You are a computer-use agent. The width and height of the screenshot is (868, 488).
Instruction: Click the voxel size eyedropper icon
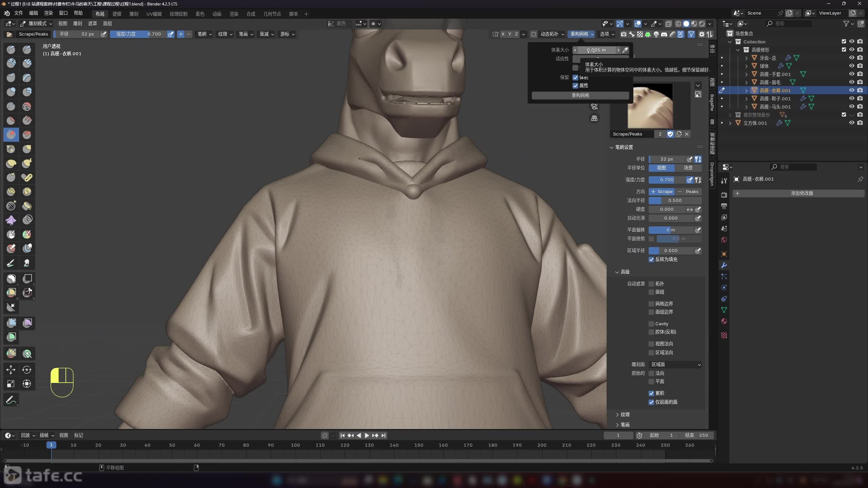pyautogui.click(x=625, y=50)
